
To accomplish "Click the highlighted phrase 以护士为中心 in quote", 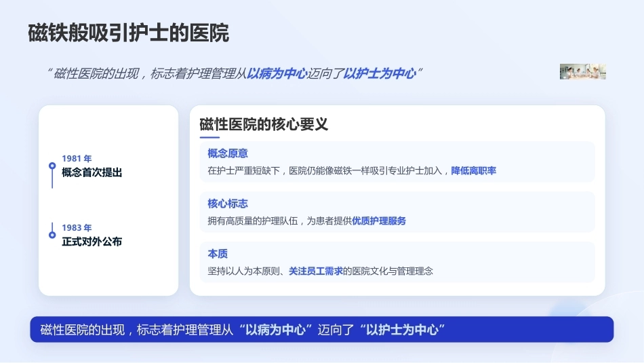I will 379,73.
